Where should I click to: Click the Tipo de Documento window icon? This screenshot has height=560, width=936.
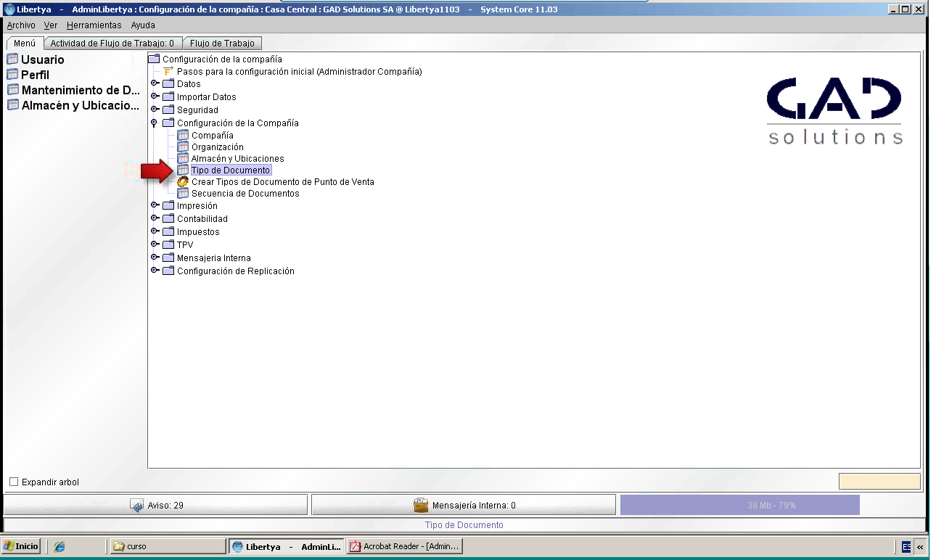(183, 170)
